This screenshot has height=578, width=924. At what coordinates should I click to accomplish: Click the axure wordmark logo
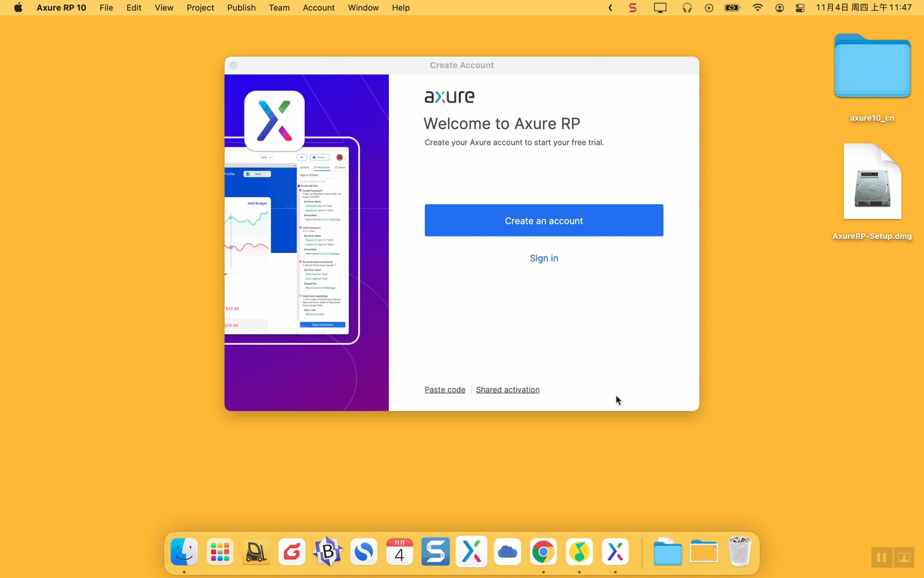coord(449,97)
